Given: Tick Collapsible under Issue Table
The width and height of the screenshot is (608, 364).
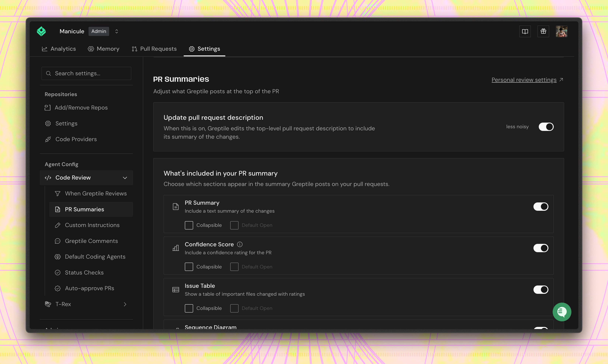Looking at the screenshot, I should click(x=189, y=308).
